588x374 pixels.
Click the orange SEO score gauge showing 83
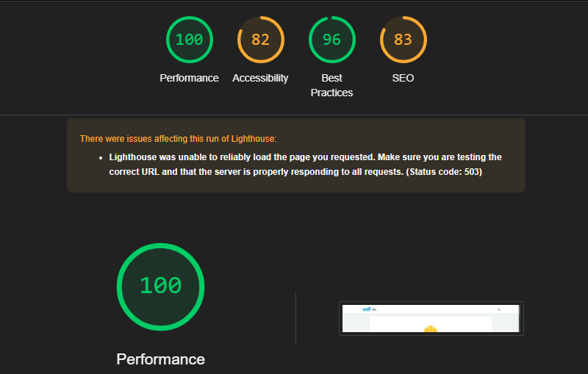(x=403, y=40)
